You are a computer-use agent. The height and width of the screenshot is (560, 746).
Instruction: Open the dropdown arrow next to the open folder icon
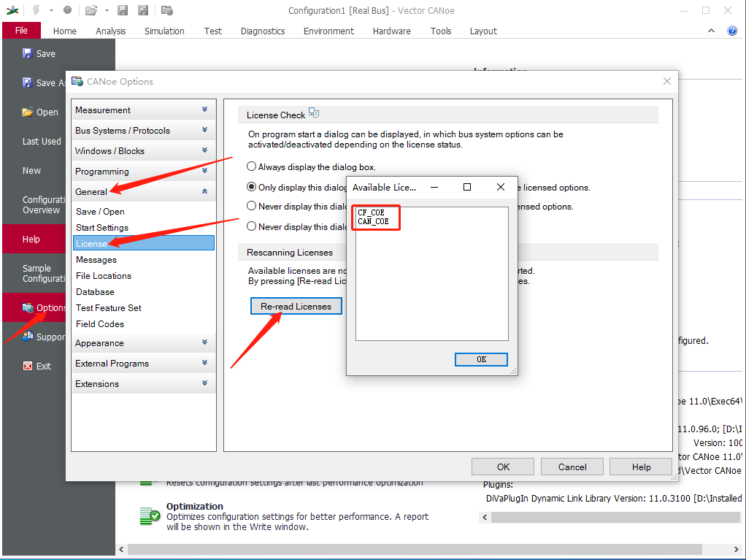pyautogui.click(x=107, y=10)
